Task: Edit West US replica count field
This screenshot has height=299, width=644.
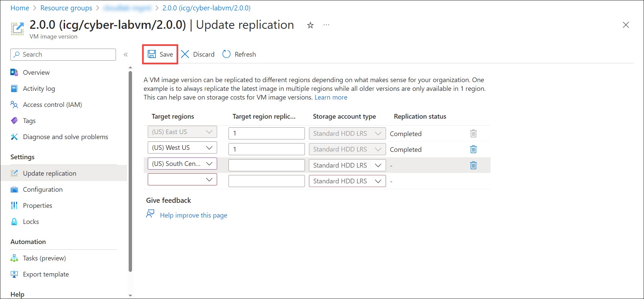Action: (x=266, y=149)
